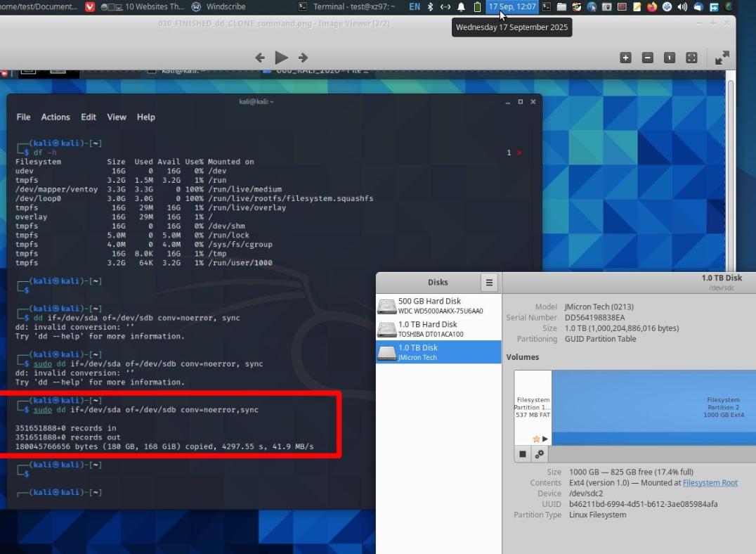Unmount partition with the stop button
This screenshot has width=756, height=554.
(523, 454)
